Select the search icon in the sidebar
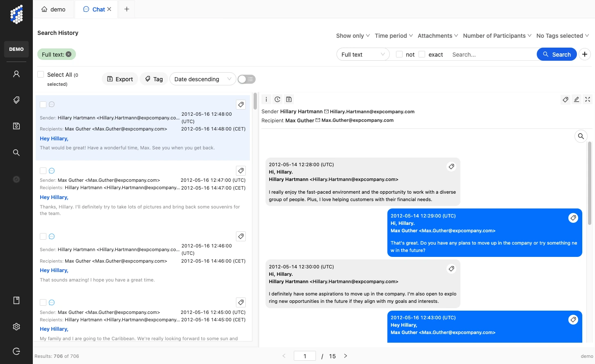The image size is (595, 364). pos(16,152)
